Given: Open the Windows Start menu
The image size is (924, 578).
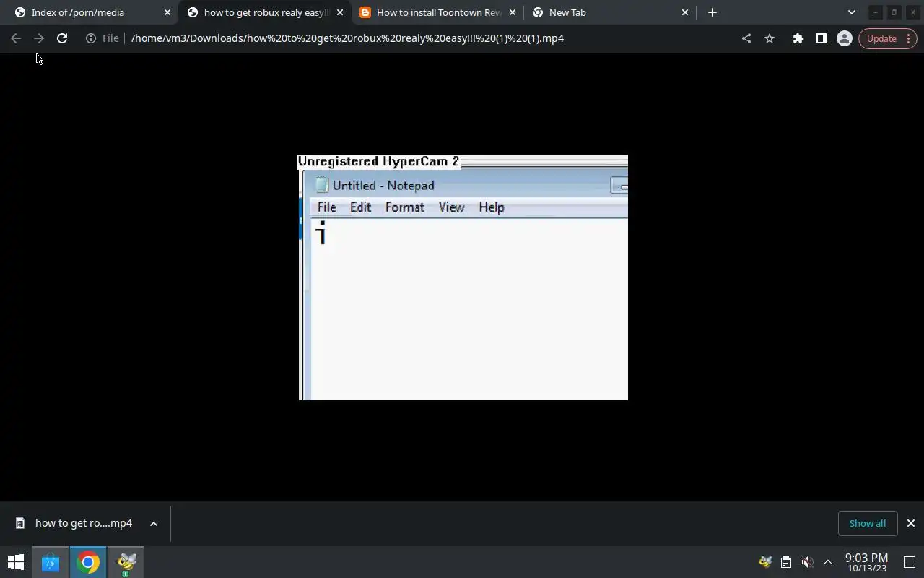Looking at the screenshot, I should (16, 562).
